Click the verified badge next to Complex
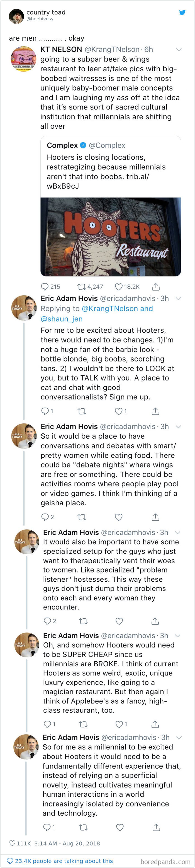Viewport: 195px width, 868px height. point(82,145)
